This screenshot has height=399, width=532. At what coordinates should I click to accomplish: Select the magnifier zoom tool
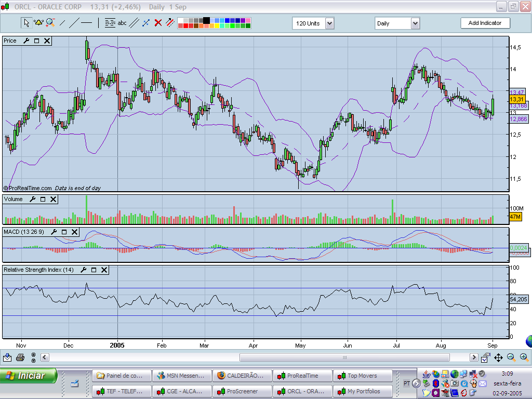pyautogui.click(x=50, y=23)
